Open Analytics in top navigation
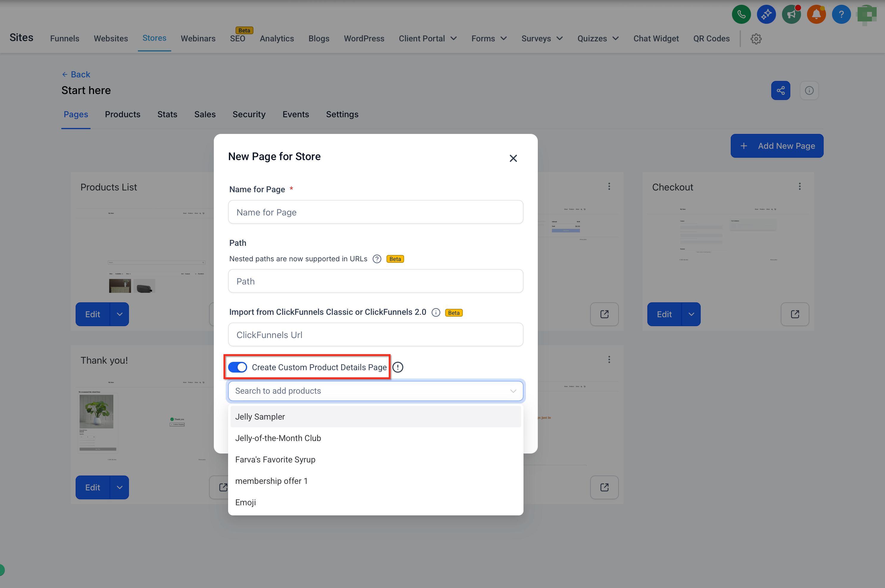Viewport: 885px width, 588px height. click(277, 38)
